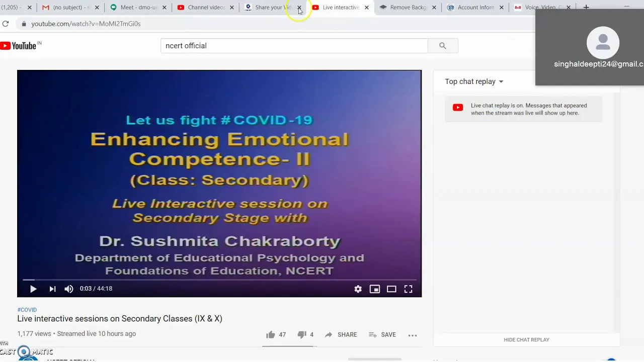
Task: Skip to next video
Action: pyautogui.click(x=52, y=289)
